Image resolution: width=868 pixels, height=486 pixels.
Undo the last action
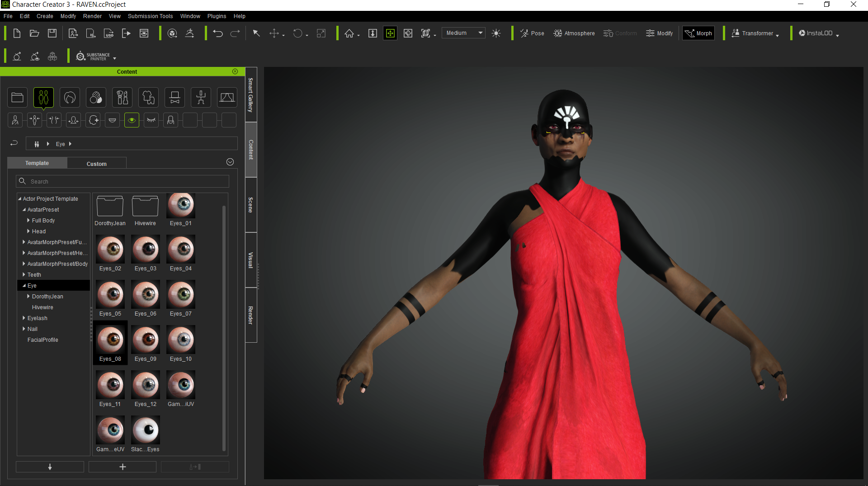tap(217, 33)
